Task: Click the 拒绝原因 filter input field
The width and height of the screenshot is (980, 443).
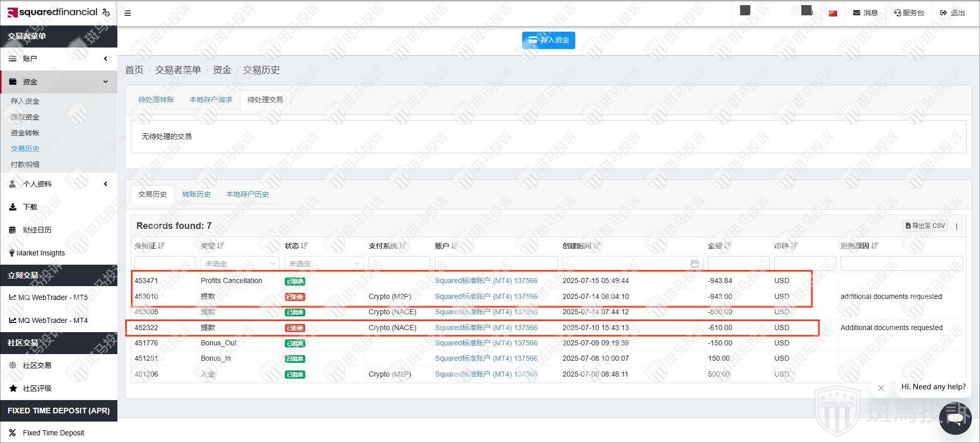Action: [x=901, y=264]
